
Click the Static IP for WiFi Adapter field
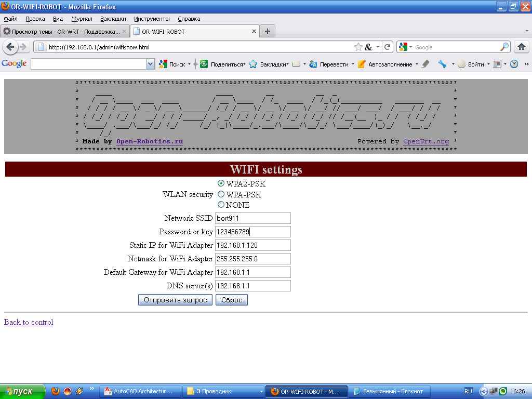[x=253, y=245]
